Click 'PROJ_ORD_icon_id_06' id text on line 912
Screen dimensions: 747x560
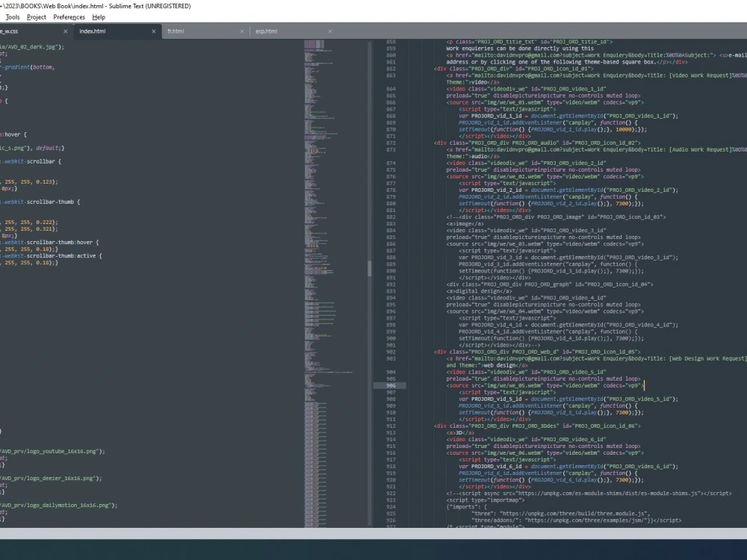coord(605,426)
